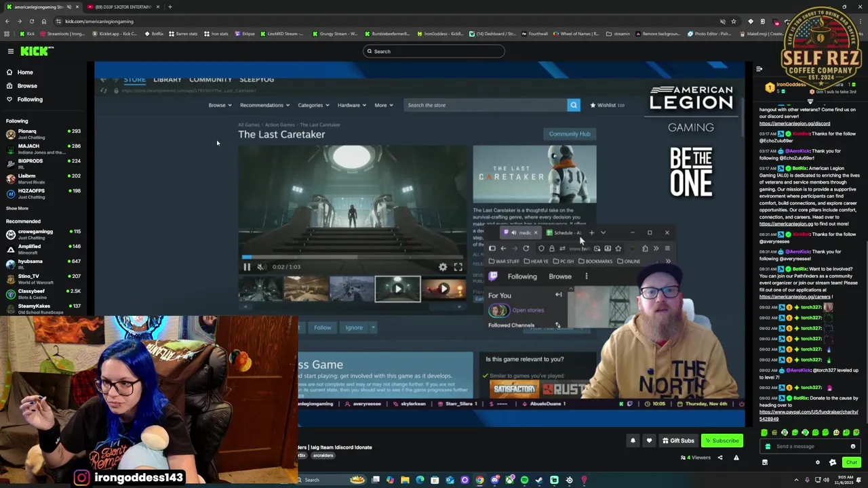Click the share stream icon

point(720,457)
